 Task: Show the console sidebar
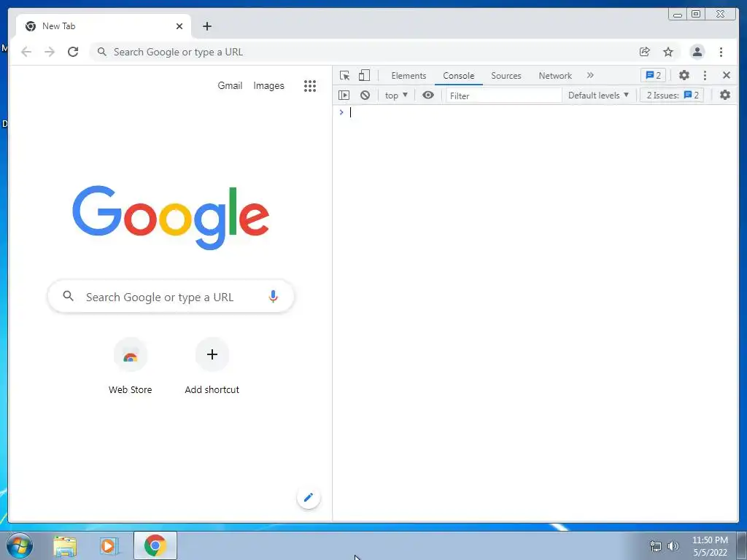tap(344, 96)
